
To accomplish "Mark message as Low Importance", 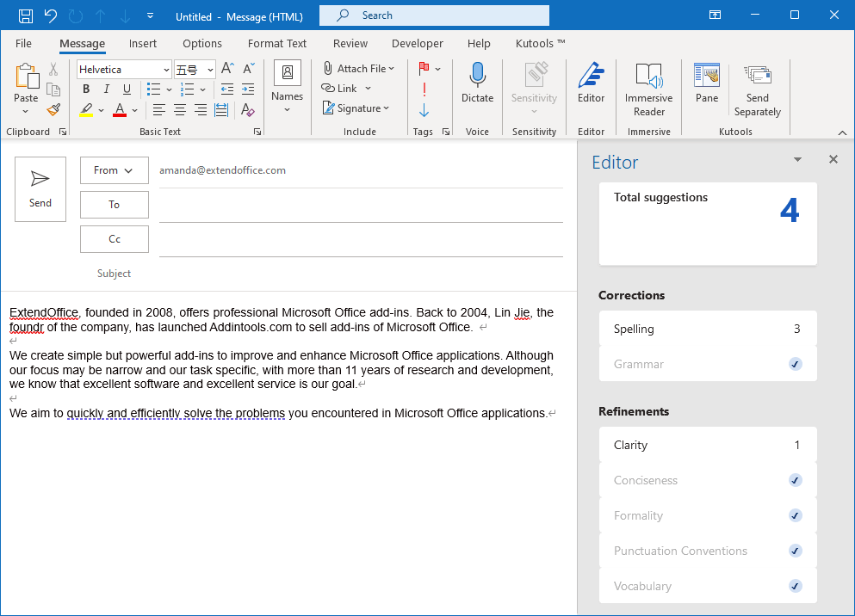I will click(x=424, y=111).
